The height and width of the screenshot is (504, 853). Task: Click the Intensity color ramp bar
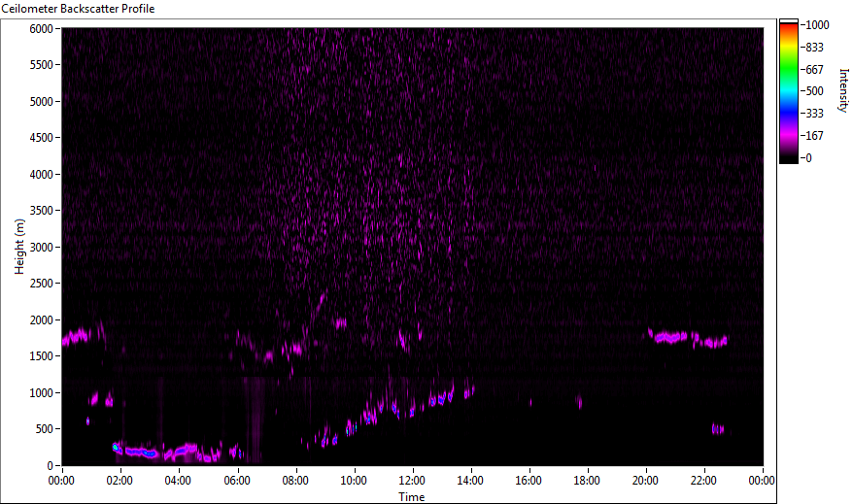[x=789, y=90]
